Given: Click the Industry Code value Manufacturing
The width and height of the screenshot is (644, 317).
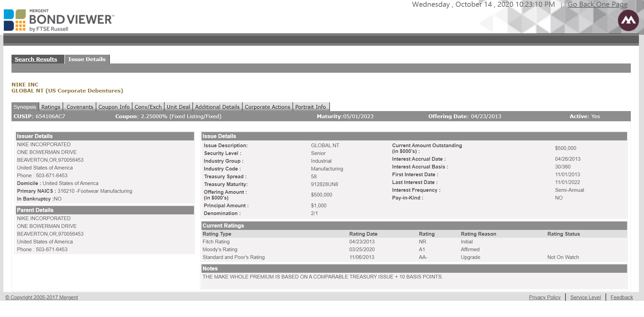Looking at the screenshot, I should click(x=327, y=169).
